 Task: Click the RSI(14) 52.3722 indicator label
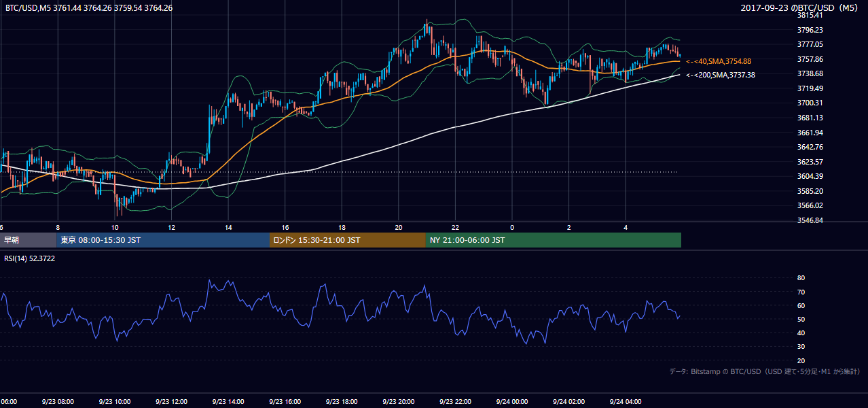[x=31, y=258]
